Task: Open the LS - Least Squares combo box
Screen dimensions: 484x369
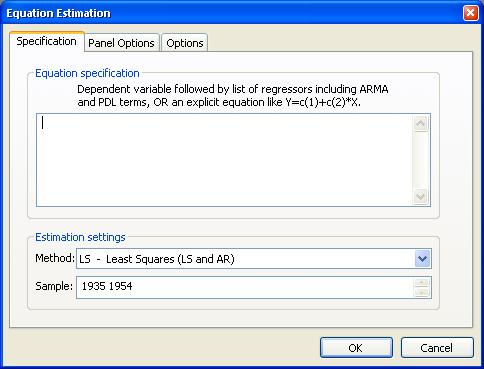Action: [254, 259]
